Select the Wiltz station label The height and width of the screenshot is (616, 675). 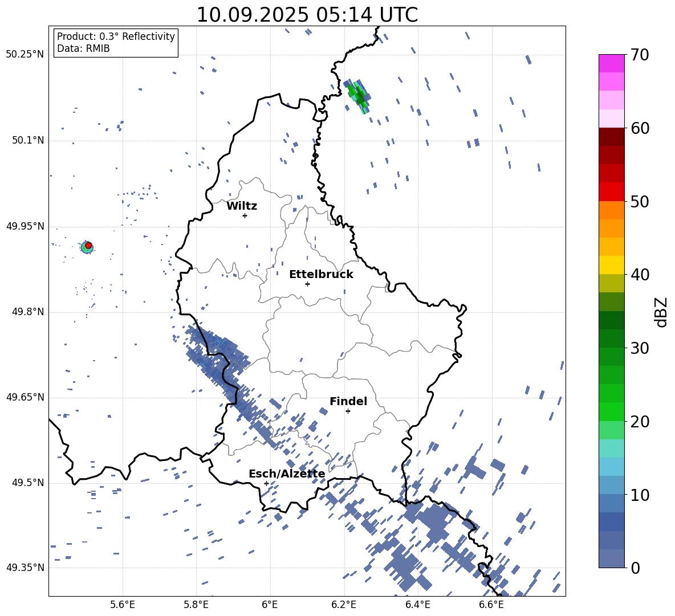click(242, 206)
